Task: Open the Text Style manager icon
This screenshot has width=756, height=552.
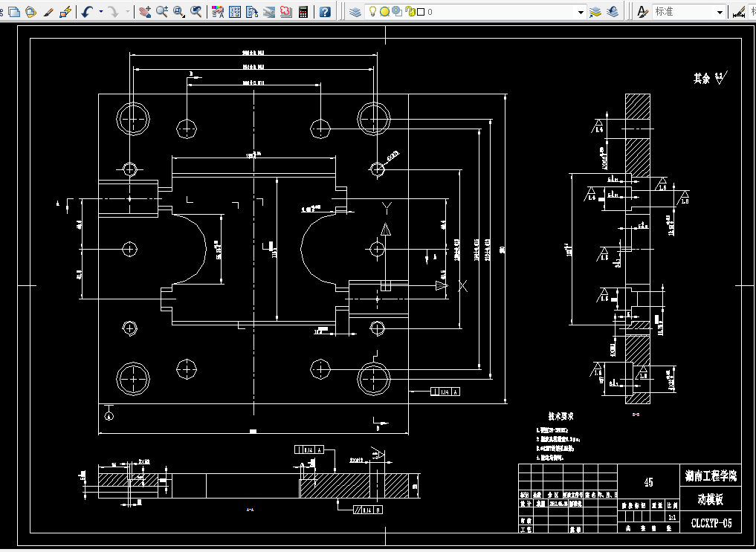Action: pos(642,12)
